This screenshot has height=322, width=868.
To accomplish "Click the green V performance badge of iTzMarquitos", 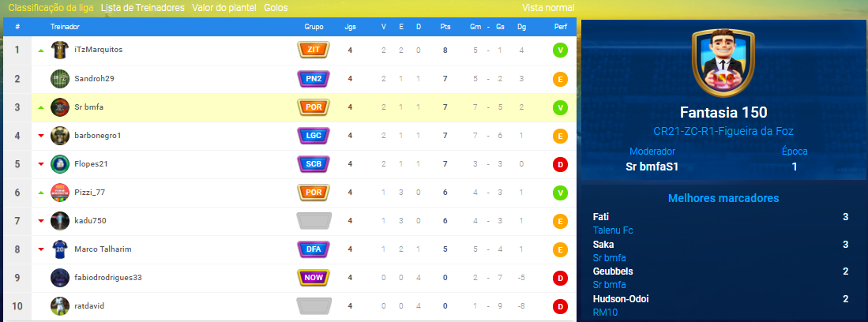I will coord(560,51).
